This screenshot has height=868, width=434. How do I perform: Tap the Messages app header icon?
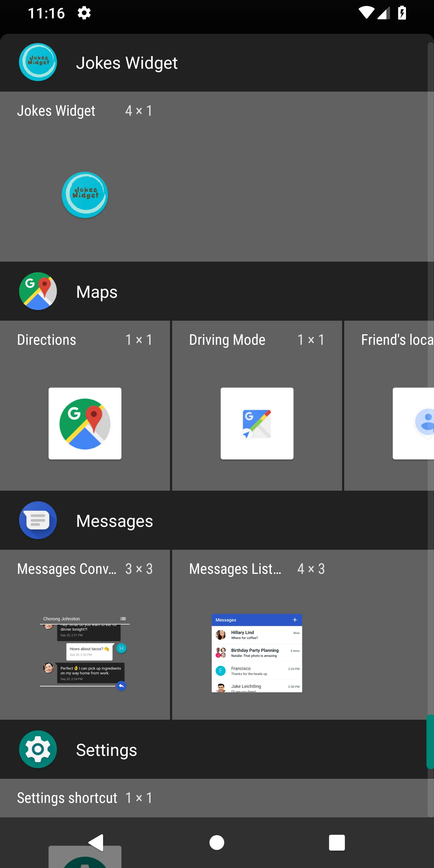click(x=38, y=520)
